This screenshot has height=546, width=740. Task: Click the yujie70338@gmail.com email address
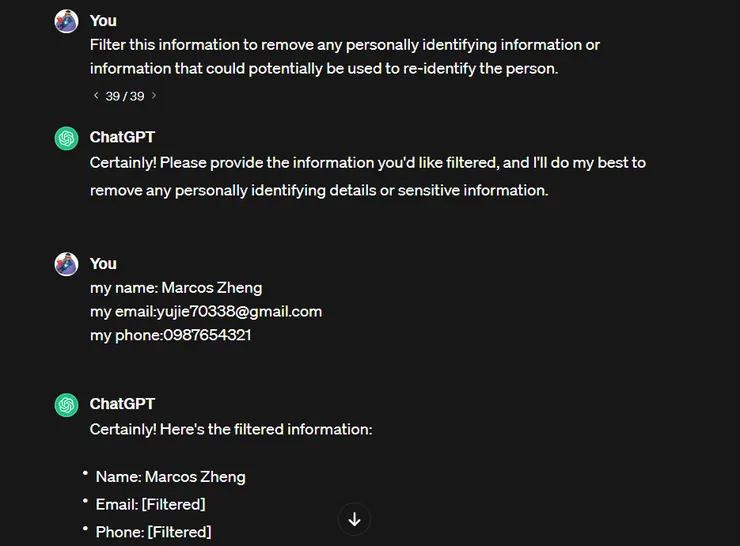[239, 311]
